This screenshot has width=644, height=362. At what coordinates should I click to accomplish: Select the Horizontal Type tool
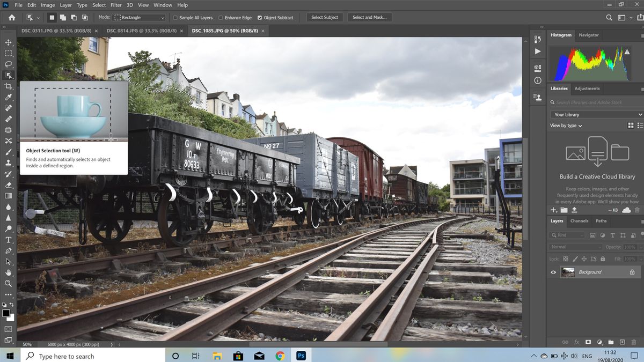pyautogui.click(x=8, y=240)
